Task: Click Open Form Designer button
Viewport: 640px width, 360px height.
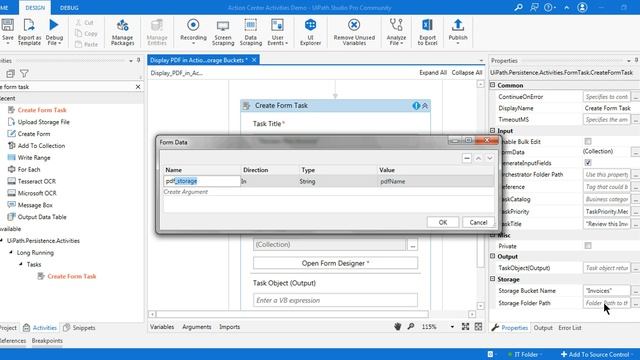Action: pyautogui.click(x=335, y=263)
